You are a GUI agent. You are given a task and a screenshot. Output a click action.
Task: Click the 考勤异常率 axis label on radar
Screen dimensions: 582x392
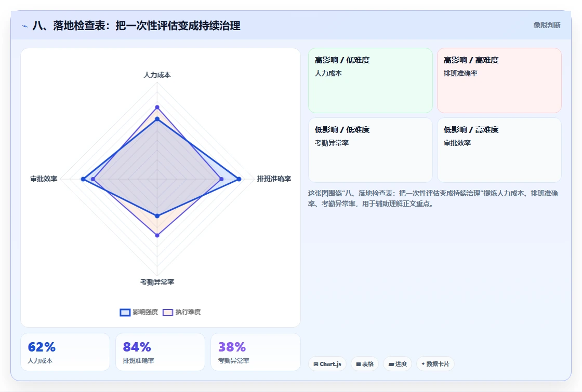157,282
